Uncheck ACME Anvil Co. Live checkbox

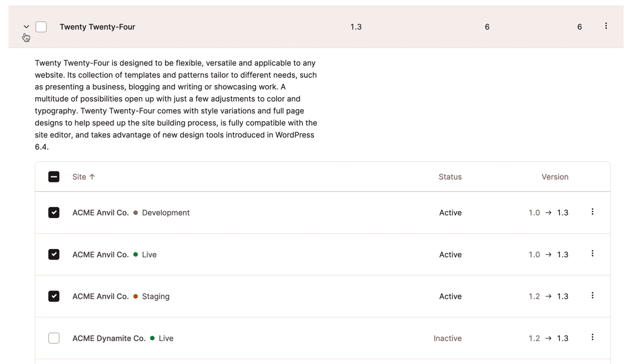click(54, 255)
